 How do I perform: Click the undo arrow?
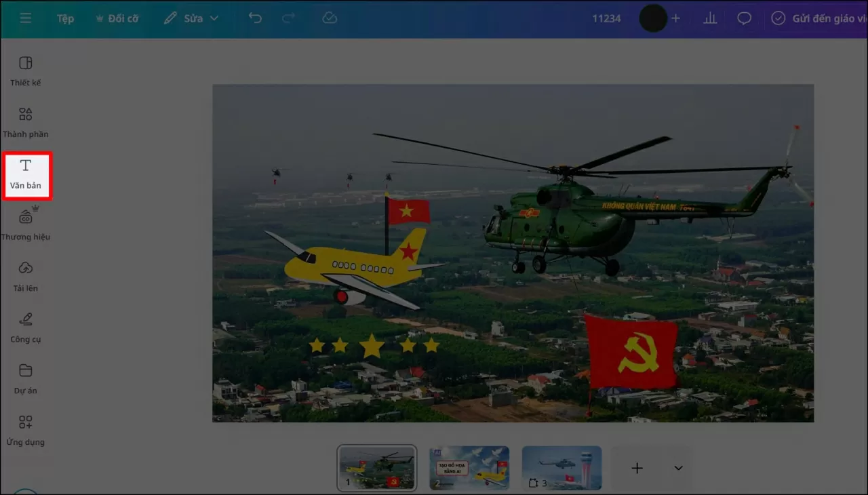(x=255, y=18)
